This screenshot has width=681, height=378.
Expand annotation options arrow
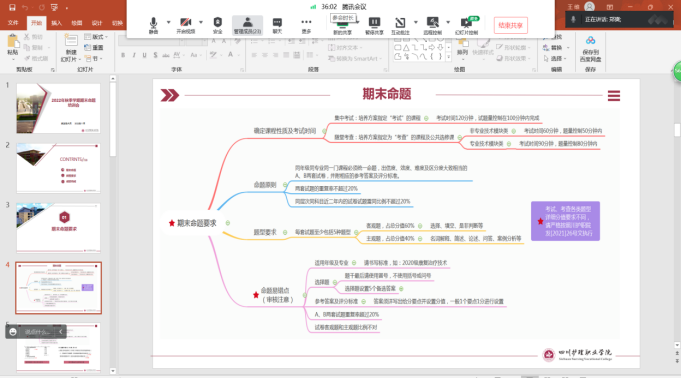point(416,22)
